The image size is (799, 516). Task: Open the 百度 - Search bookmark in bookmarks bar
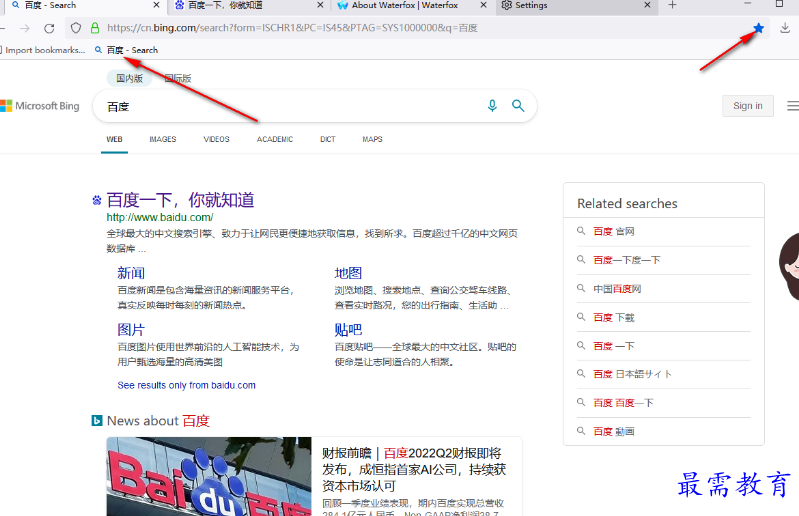126,50
